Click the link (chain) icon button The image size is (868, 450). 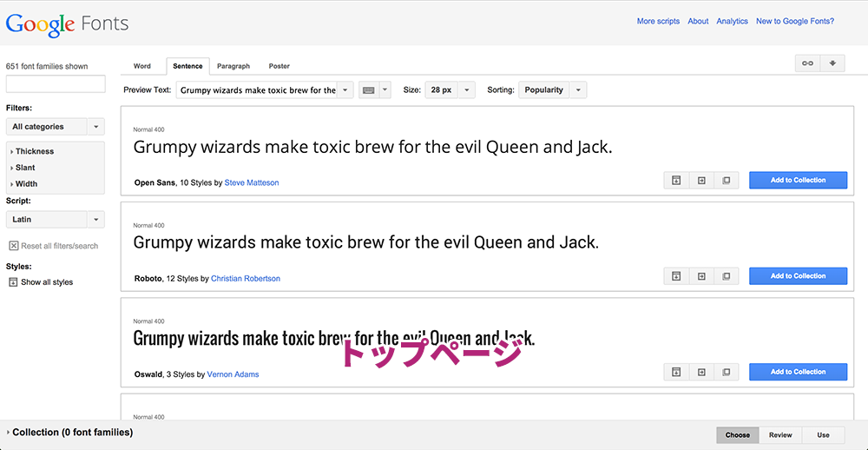coord(807,63)
